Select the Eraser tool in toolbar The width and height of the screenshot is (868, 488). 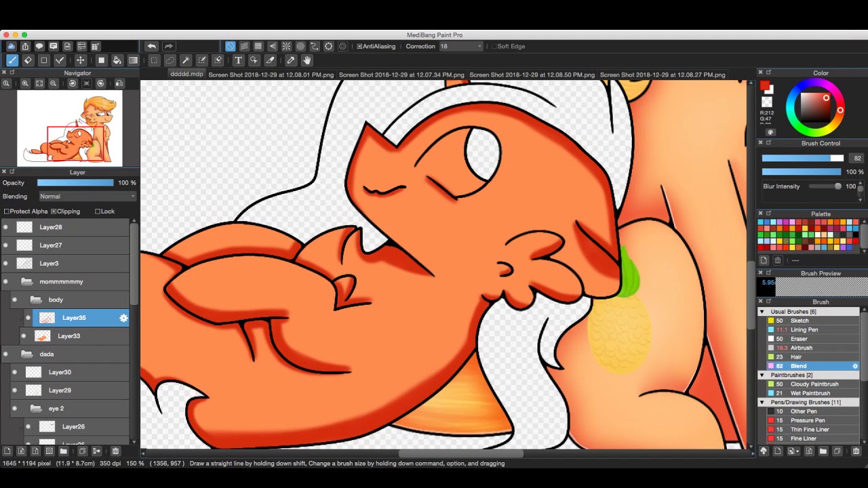pos(28,60)
